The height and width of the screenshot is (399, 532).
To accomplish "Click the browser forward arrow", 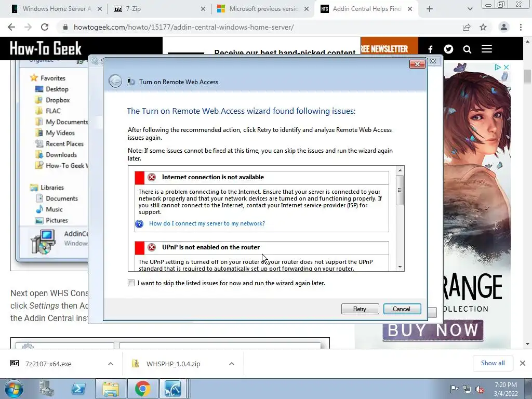I will point(28,27).
